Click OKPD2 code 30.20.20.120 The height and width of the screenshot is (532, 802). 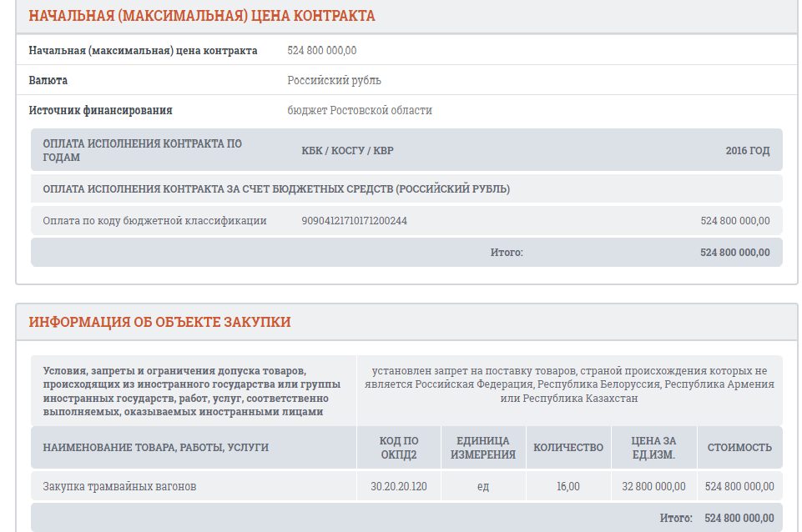click(398, 486)
